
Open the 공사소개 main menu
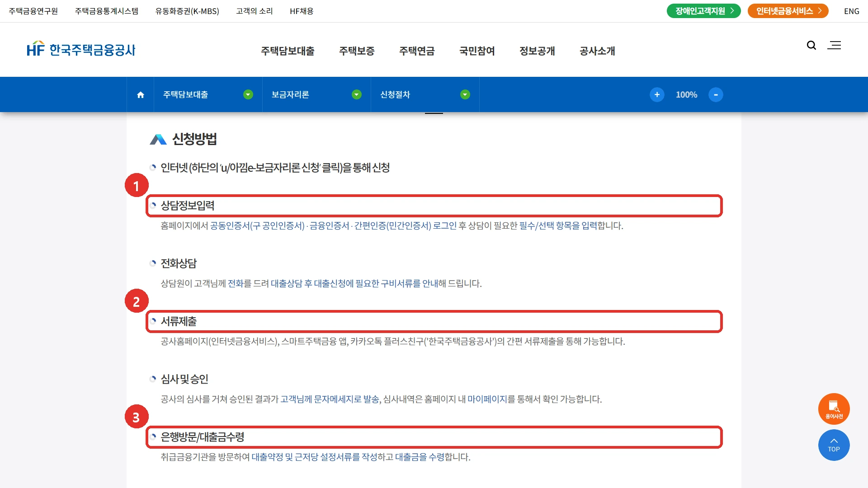(x=597, y=51)
